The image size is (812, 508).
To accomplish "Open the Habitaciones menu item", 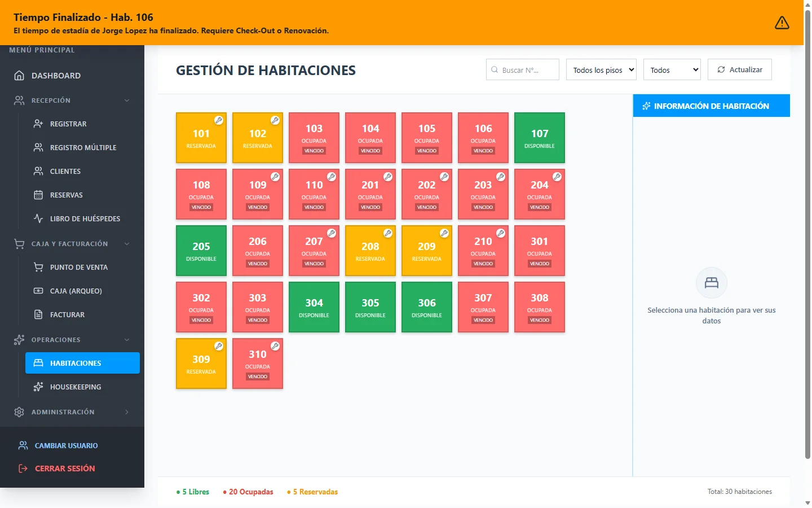I will [82, 363].
